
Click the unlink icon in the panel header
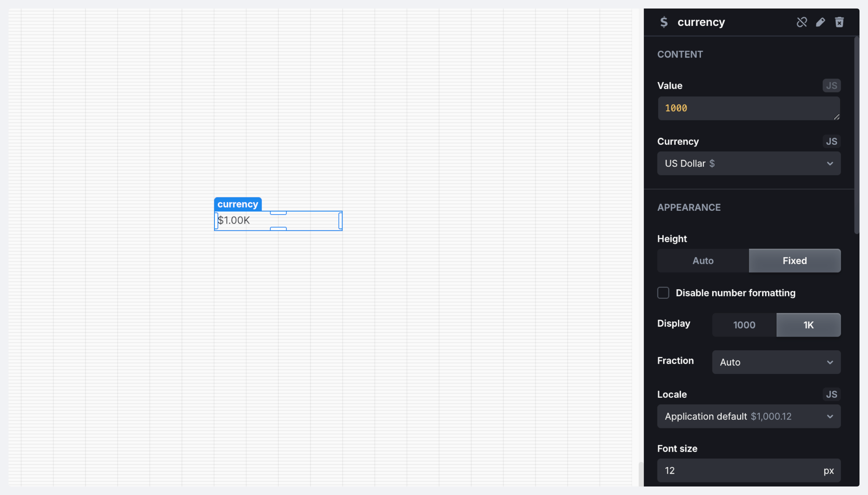pos(801,22)
